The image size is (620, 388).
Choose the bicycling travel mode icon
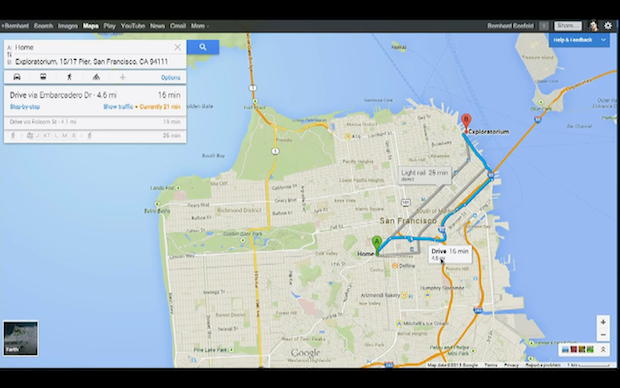coord(96,77)
